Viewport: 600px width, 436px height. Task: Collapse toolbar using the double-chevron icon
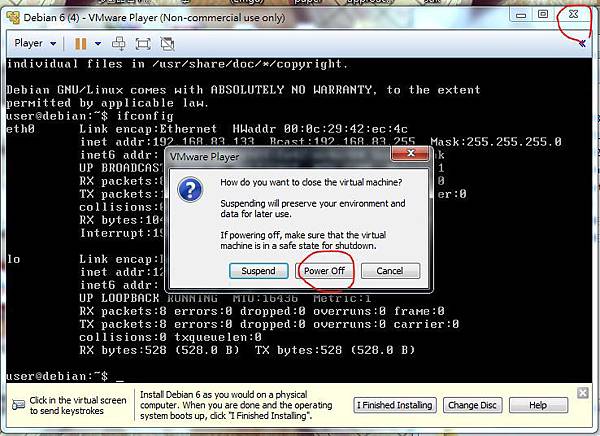[582, 43]
